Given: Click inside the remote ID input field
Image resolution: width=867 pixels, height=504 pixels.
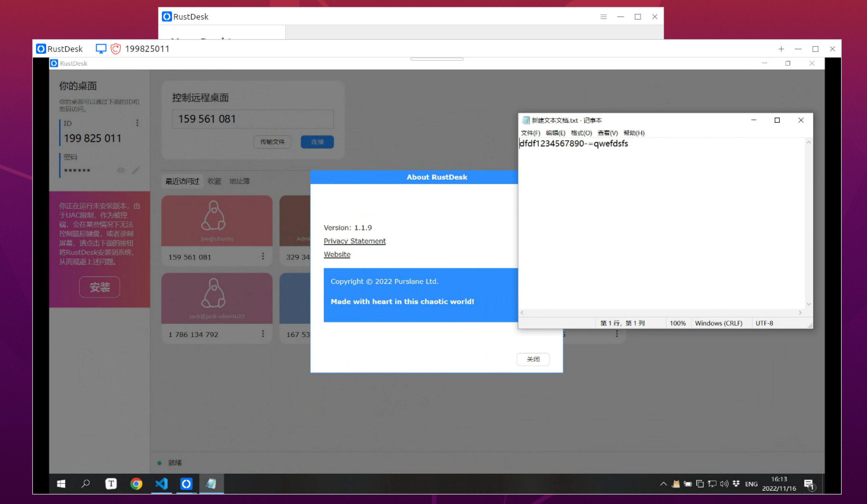Looking at the screenshot, I should [x=253, y=119].
